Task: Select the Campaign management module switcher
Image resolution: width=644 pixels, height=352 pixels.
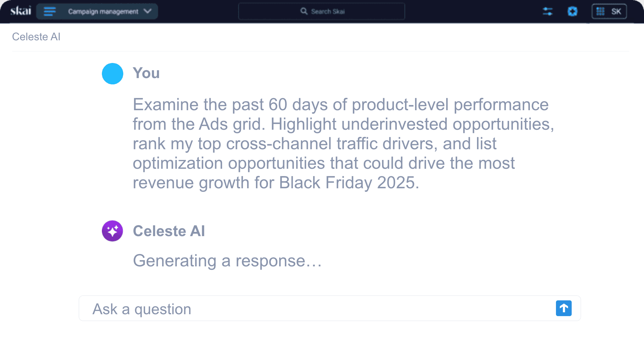Action: [104, 11]
